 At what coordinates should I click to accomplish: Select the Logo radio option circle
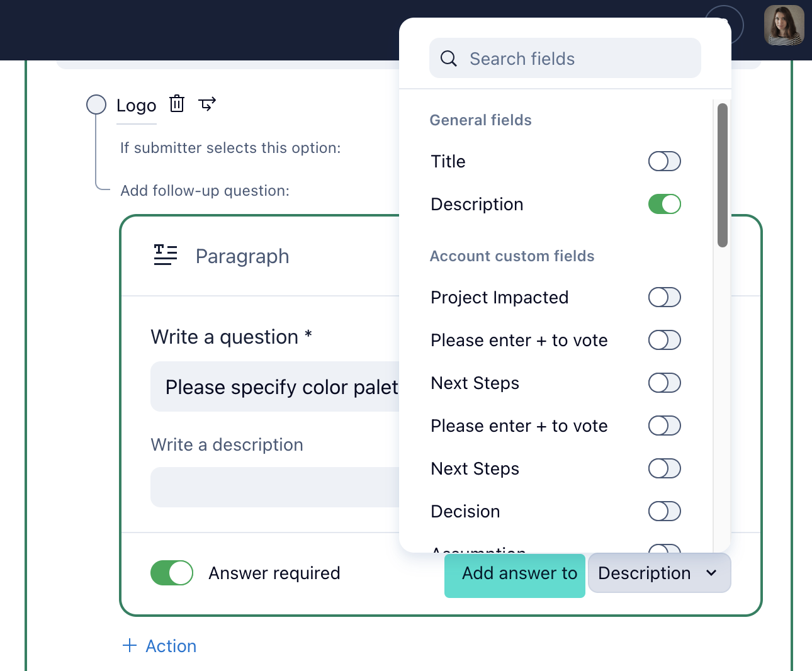[96, 104]
